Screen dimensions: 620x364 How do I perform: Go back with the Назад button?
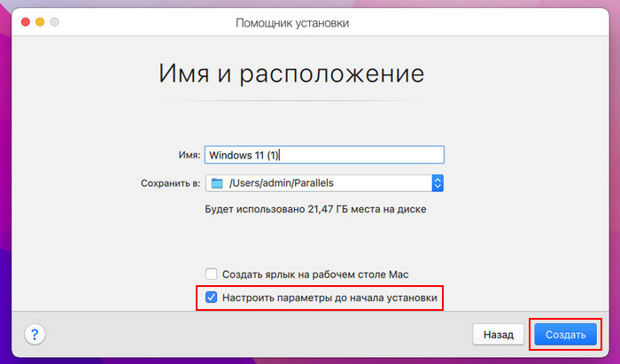[499, 335]
